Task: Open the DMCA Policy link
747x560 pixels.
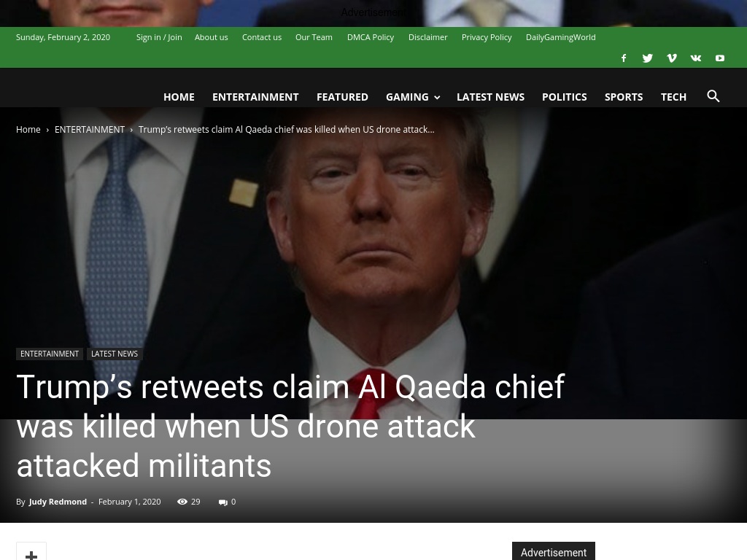Action: point(370,37)
